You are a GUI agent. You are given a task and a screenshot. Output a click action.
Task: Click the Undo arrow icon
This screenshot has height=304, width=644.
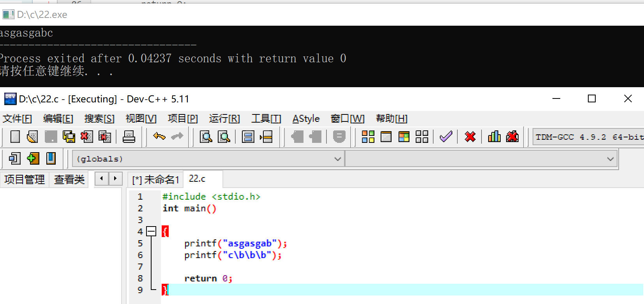point(159,136)
